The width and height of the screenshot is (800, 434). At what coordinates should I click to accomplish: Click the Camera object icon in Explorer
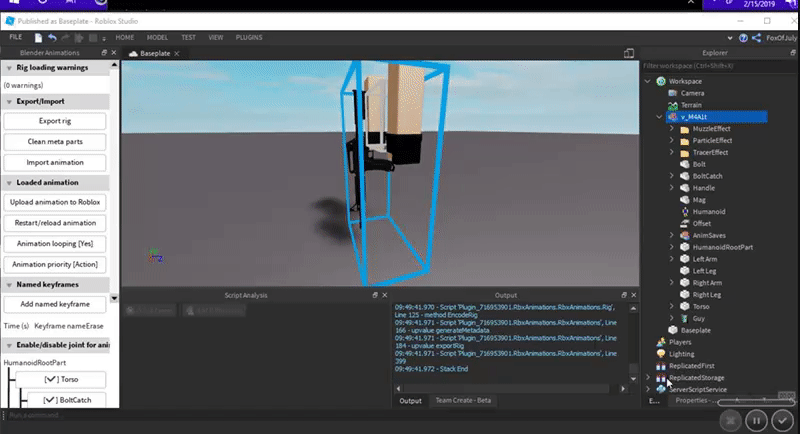pyautogui.click(x=673, y=93)
